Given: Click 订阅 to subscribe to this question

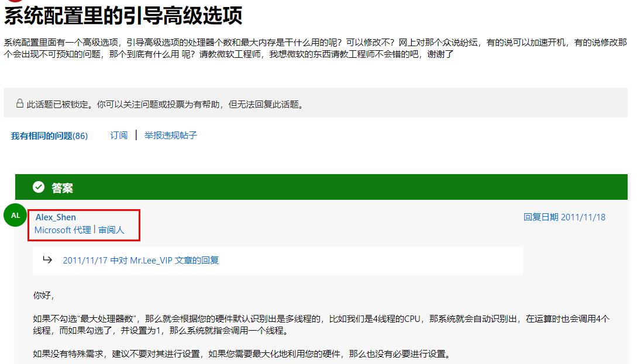Looking at the screenshot, I should tap(118, 135).
